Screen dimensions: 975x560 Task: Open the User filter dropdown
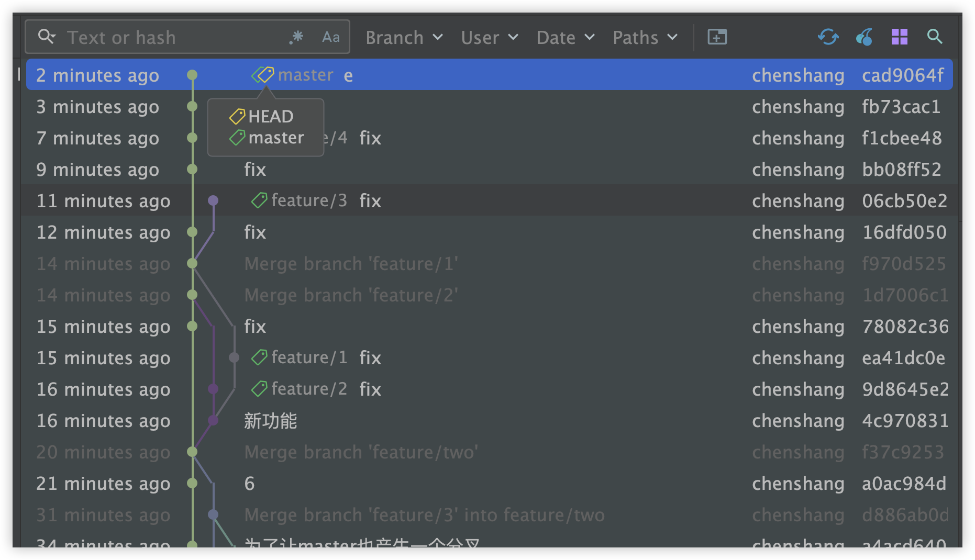[490, 38]
